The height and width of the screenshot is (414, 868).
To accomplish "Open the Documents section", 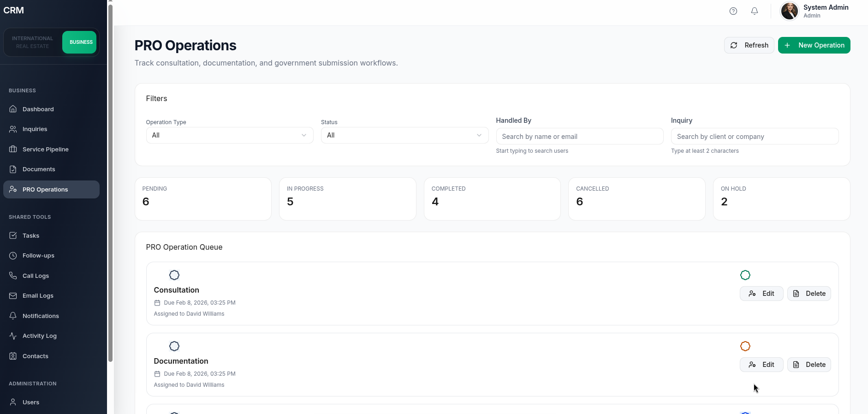I will (x=51, y=169).
